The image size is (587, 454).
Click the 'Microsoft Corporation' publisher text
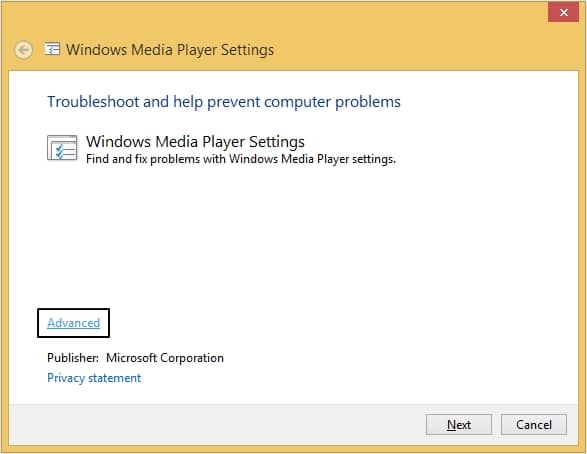pyautogui.click(x=165, y=358)
